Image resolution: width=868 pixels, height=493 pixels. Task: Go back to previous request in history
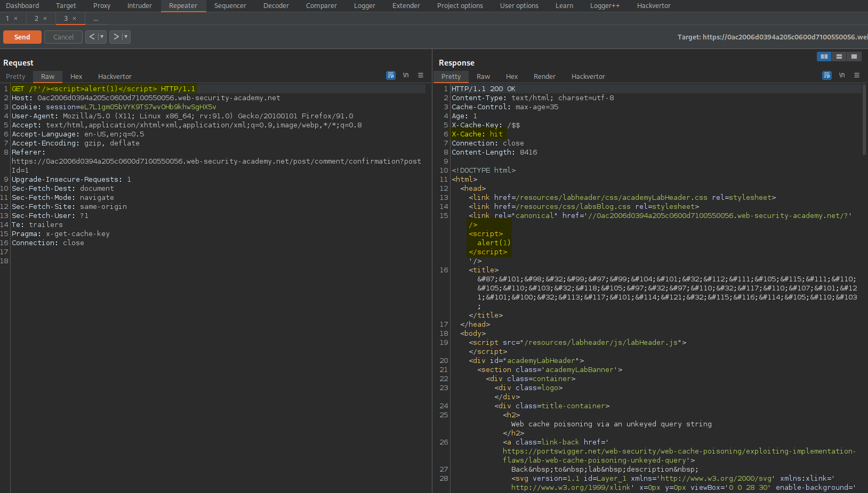click(x=92, y=37)
